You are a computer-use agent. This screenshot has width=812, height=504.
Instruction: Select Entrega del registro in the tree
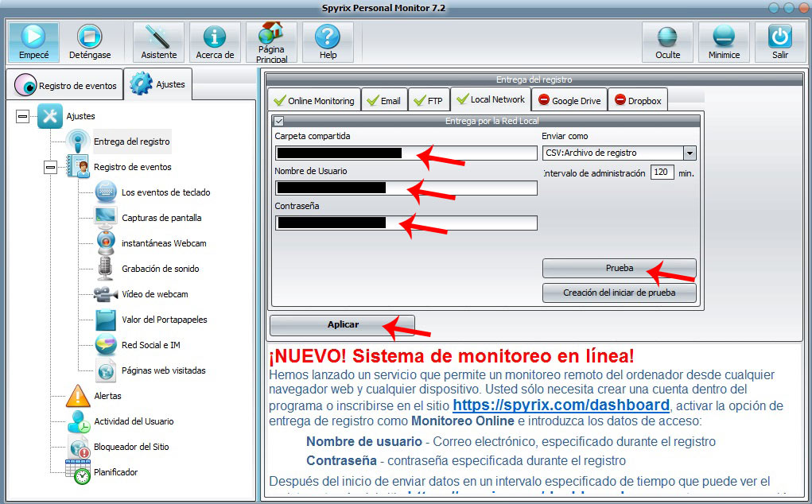pyautogui.click(x=131, y=142)
